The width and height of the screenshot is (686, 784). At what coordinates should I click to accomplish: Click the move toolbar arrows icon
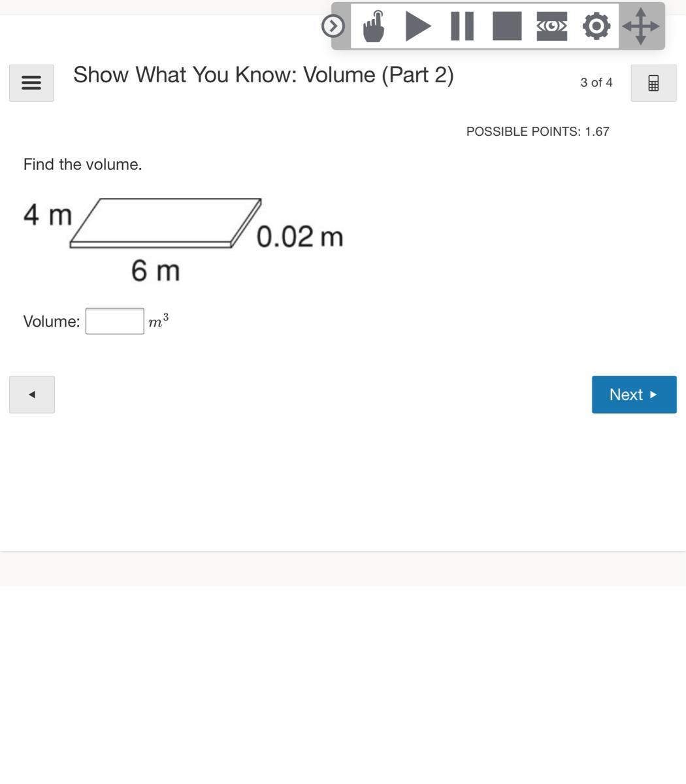click(x=641, y=26)
